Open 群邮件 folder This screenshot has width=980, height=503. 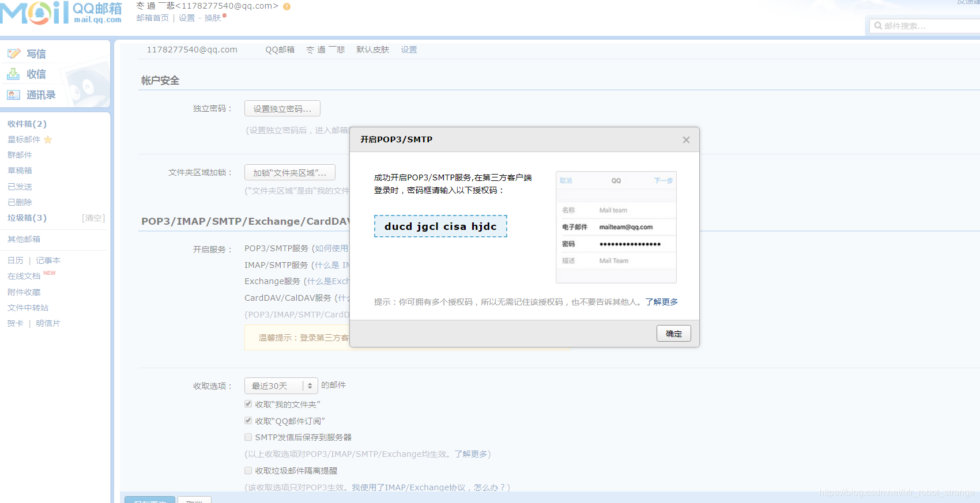[x=20, y=155]
